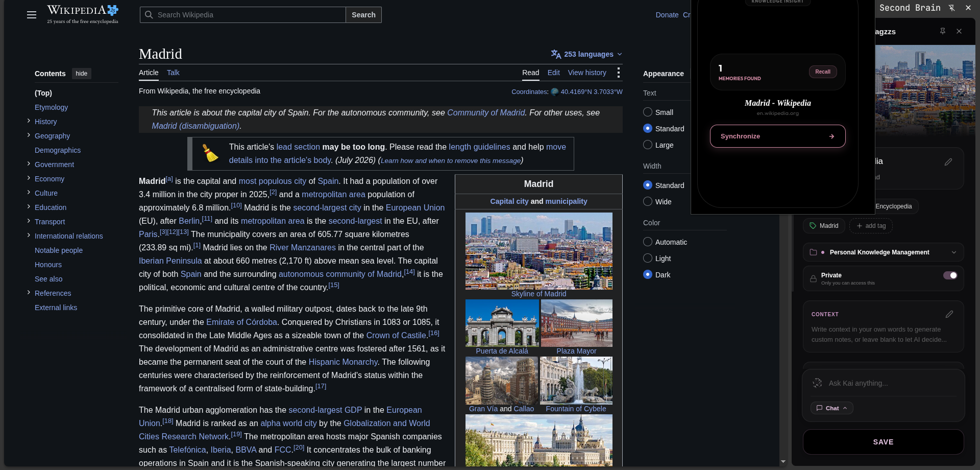Edit the title with the pencil icon
Image resolution: width=980 pixels, height=470 pixels.
[x=948, y=162]
